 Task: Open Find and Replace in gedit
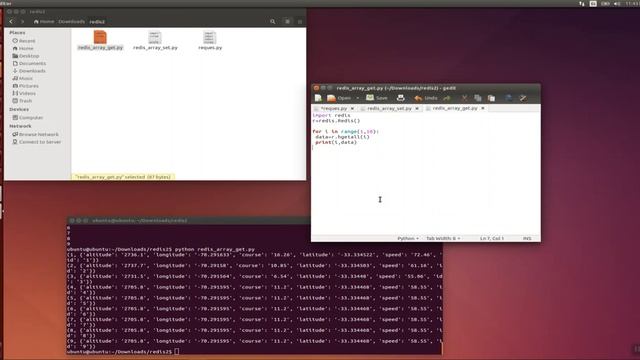(523, 98)
